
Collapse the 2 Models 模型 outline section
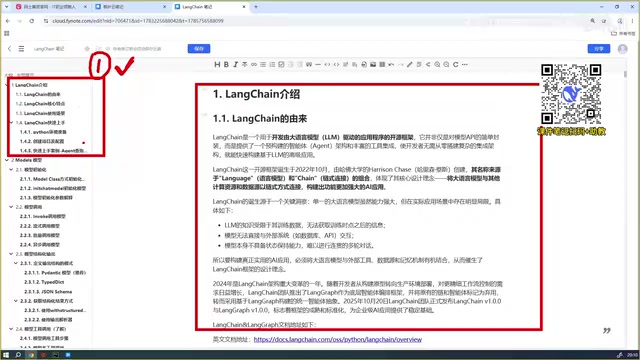[7, 160]
